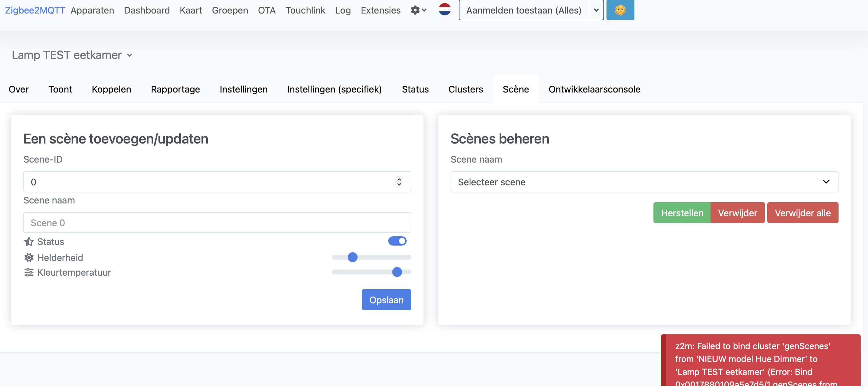Click the Opslaan button
868x386 pixels.
pos(386,300)
